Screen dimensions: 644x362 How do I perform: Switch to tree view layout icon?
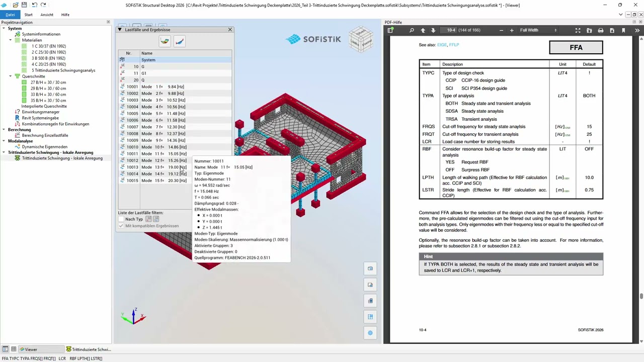click(x=5, y=349)
